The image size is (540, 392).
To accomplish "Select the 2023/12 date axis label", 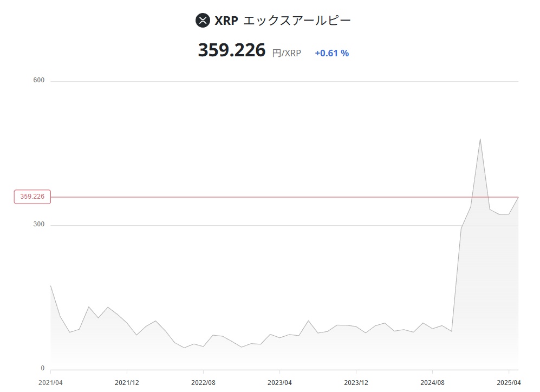I will pyautogui.click(x=356, y=383).
